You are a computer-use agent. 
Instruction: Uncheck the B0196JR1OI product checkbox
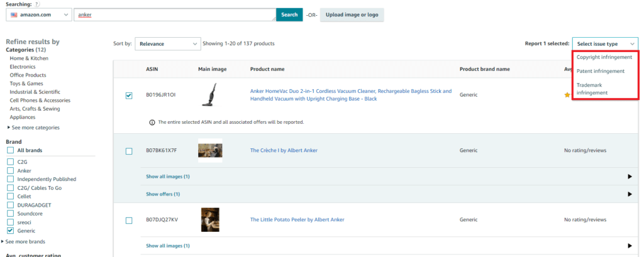(129, 96)
